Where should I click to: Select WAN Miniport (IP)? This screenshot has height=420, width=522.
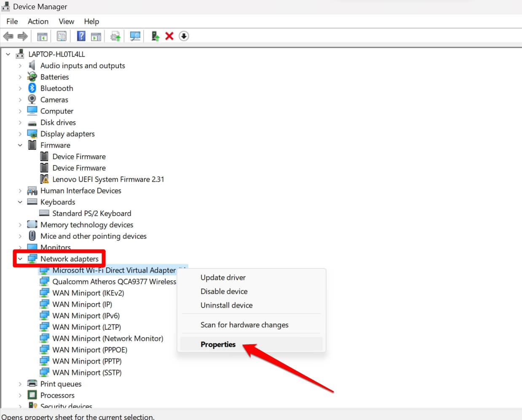82,304
